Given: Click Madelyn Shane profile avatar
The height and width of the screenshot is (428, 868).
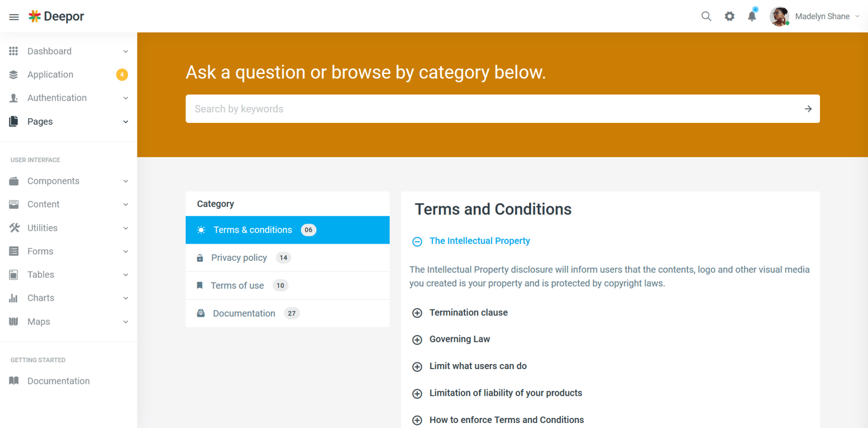Looking at the screenshot, I should pyautogui.click(x=779, y=16).
